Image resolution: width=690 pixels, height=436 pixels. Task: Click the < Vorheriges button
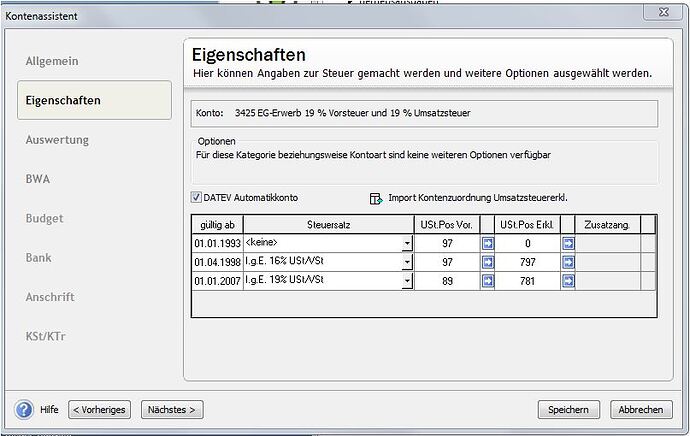click(x=99, y=410)
